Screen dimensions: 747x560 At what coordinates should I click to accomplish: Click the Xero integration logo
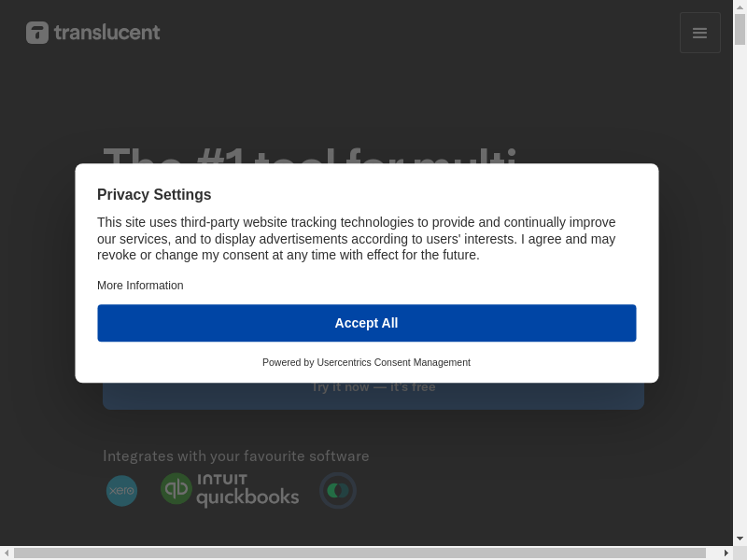click(x=121, y=490)
